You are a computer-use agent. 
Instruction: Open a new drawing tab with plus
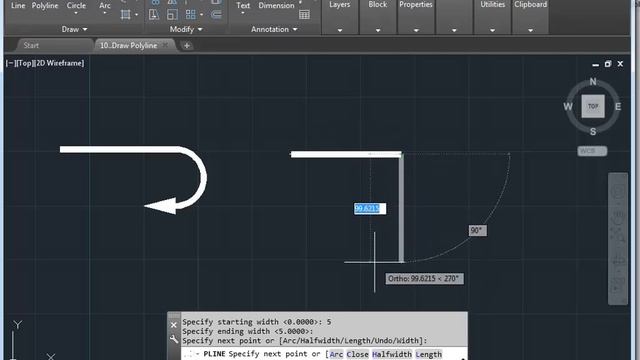click(x=187, y=46)
